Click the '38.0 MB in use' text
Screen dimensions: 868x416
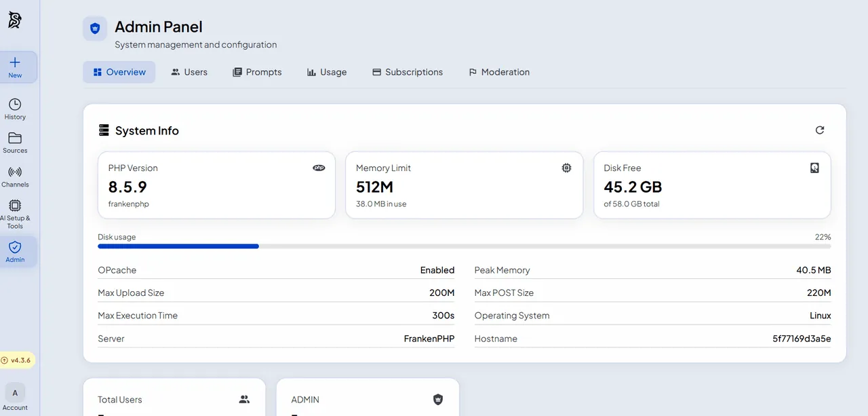pos(381,204)
